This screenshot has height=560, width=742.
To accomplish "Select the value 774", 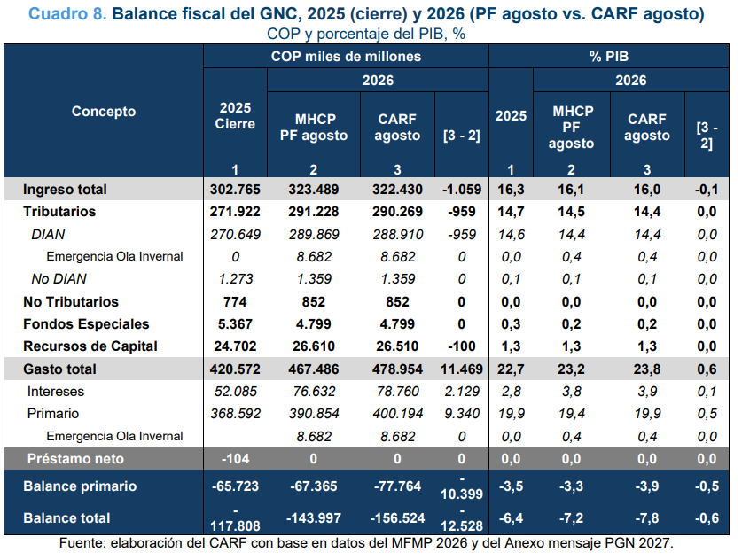I will click(x=235, y=302).
